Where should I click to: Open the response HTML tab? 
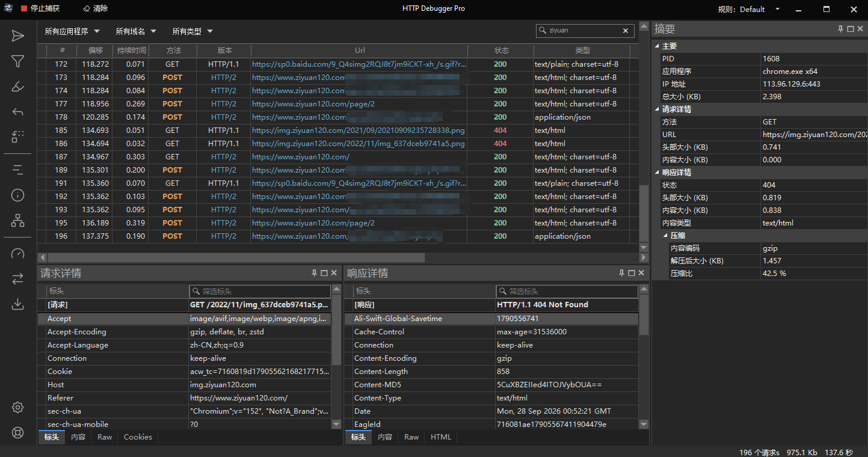(441, 437)
